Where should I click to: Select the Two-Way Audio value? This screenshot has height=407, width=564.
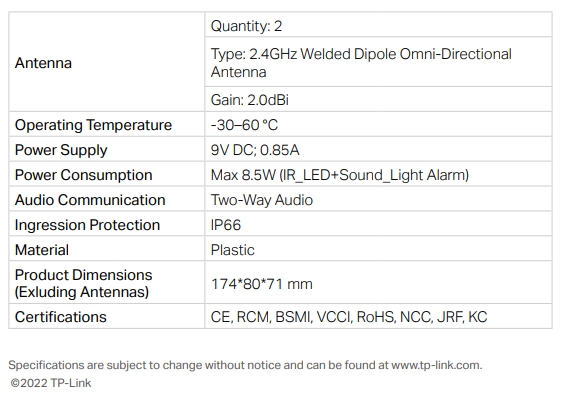tap(262, 200)
